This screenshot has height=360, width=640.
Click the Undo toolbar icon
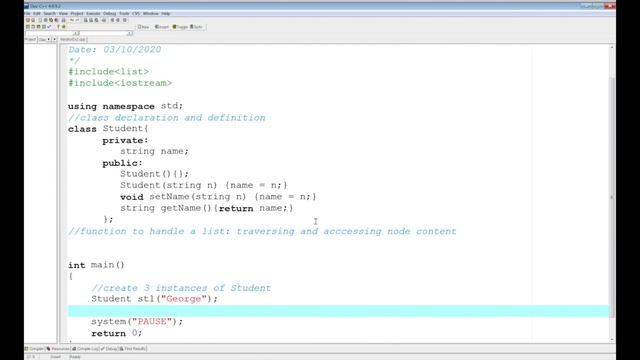[72, 20]
